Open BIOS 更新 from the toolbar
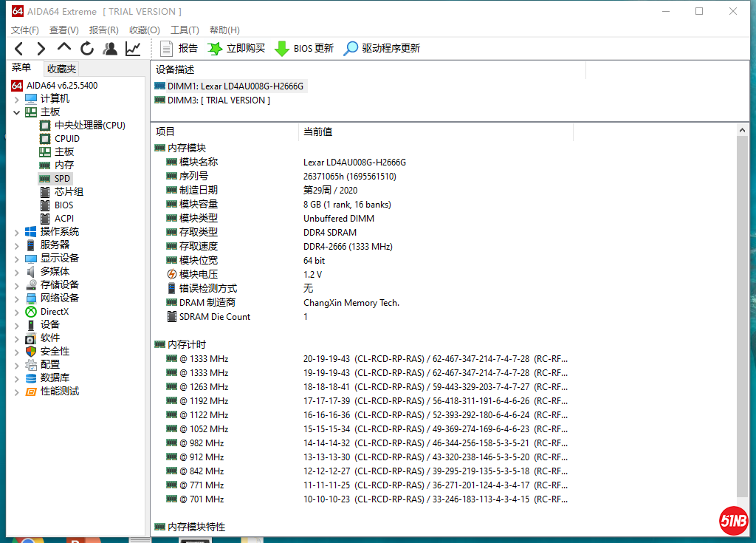 pyautogui.click(x=304, y=49)
